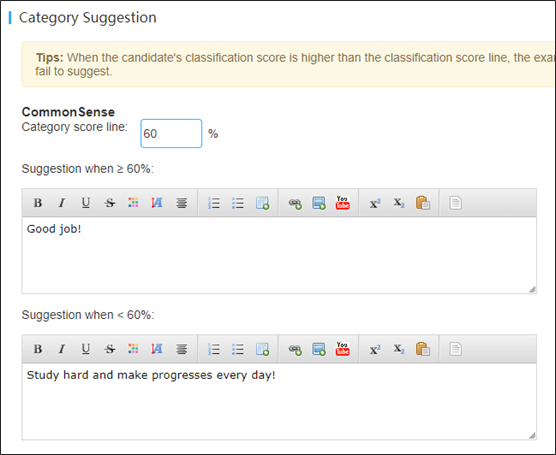
Task: Insert bullet list in ≥ 60% editor
Action: 238,203
